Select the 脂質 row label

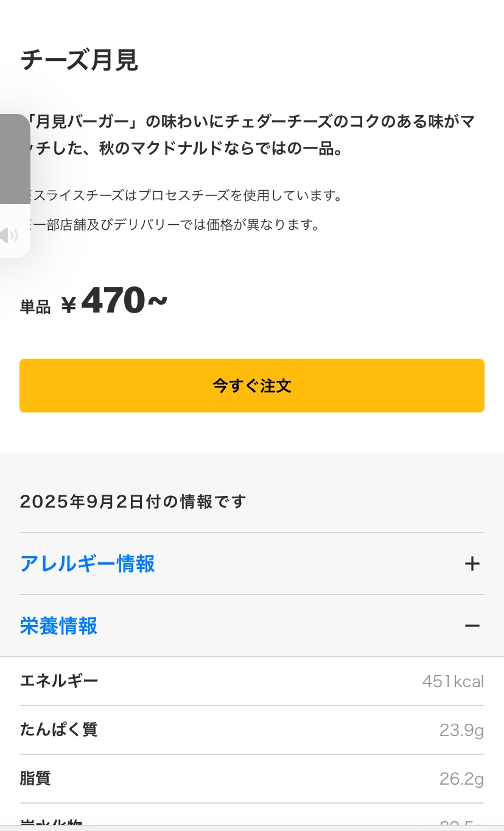click(x=35, y=778)
